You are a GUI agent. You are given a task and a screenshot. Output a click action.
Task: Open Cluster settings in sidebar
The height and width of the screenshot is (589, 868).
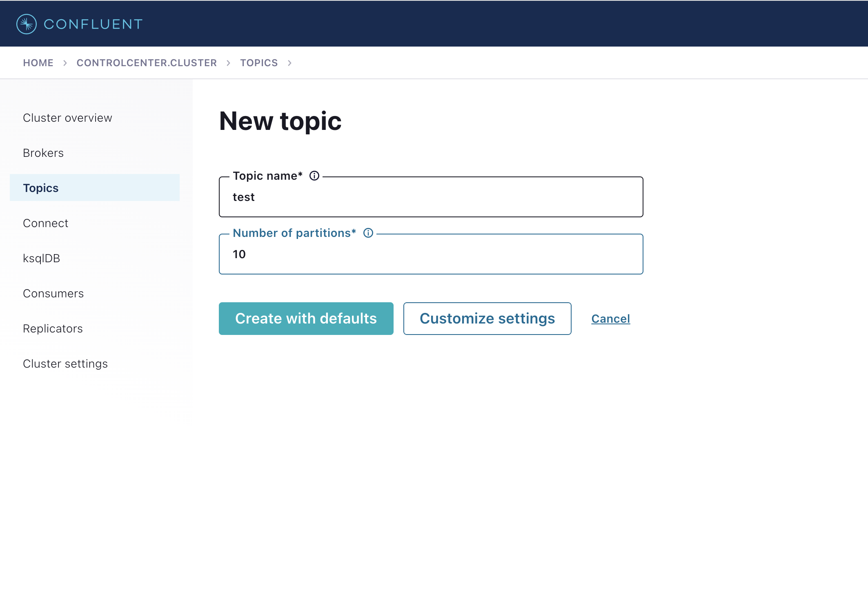coord(65,364)
